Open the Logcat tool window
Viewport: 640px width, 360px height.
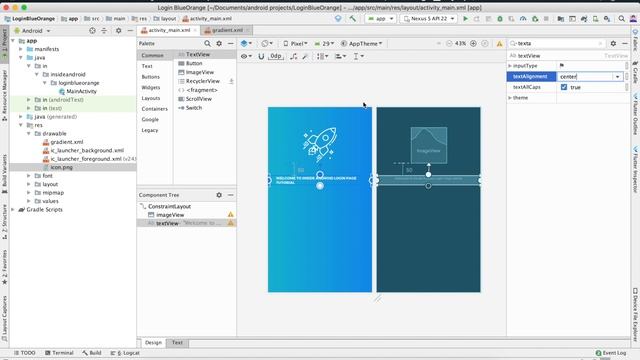pyautogui.click(x=125, y=353)
